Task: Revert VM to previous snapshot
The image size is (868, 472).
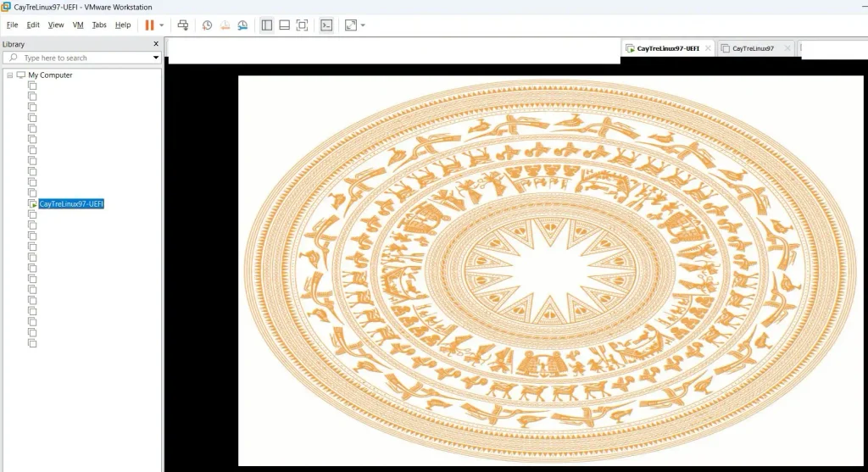Action: tap(225, 25)
